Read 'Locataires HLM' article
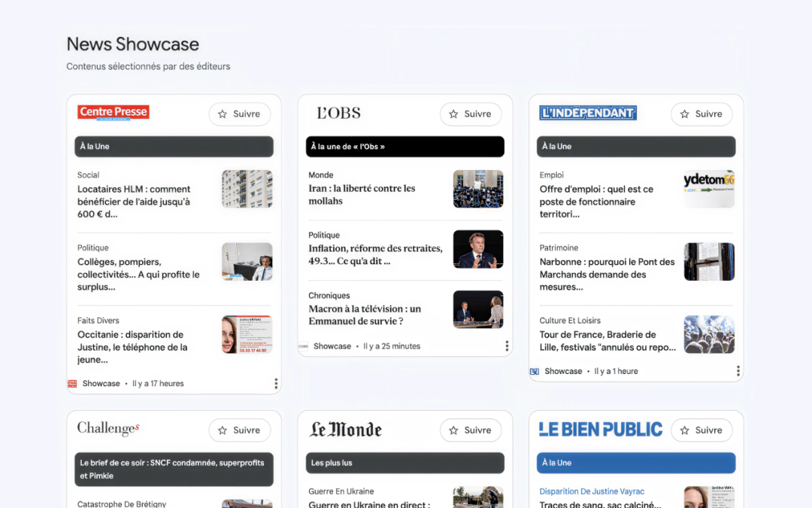Image resolution: width=812 pixels, height=508 pixels. (134, 202)
